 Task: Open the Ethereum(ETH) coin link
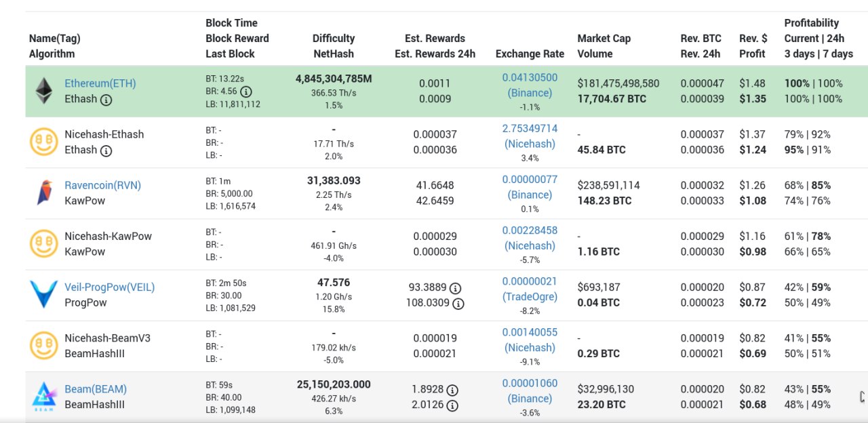pyautogui.click(x=100, y=83)
